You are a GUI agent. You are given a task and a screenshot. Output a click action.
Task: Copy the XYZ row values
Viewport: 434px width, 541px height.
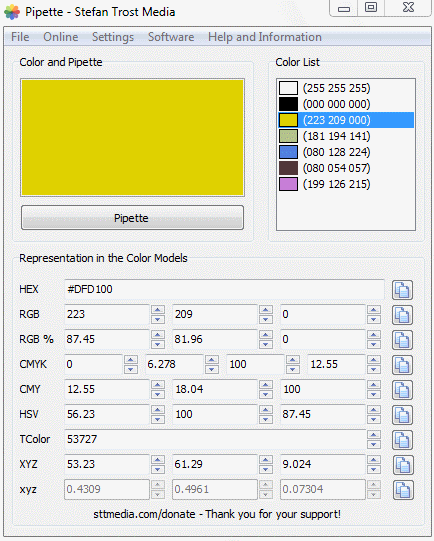coord(403,465)
